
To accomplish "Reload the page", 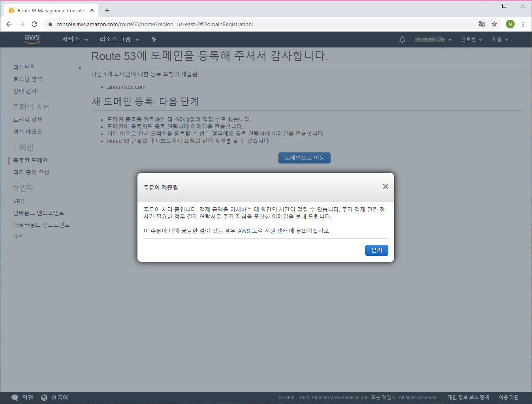I will [34, 24].
